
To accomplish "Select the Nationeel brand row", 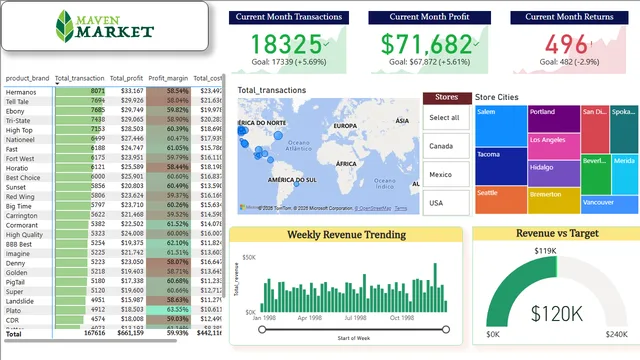I will (x=113, y=139).
